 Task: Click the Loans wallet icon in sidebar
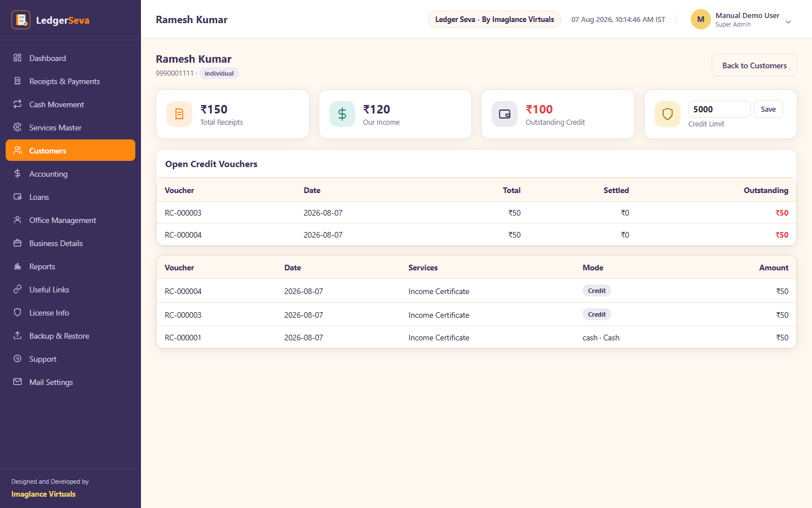[x=17, y=196]
